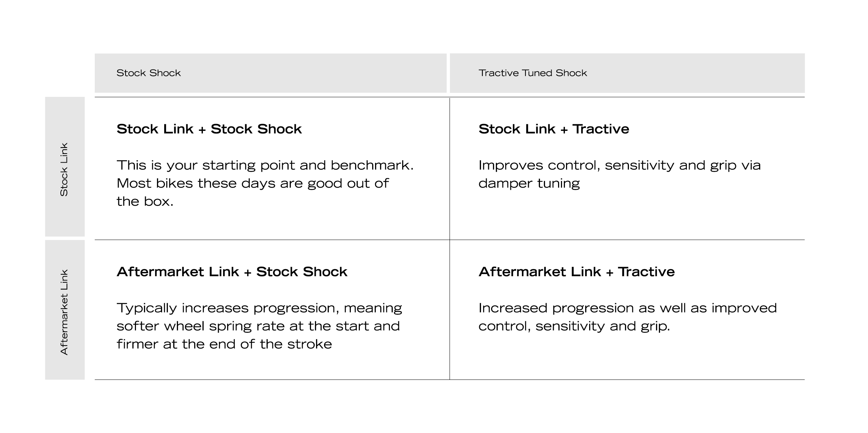Click the word "Tractive" in the top-right heading
The width and height of the screenshot is (868, 433).
(600, 129)
